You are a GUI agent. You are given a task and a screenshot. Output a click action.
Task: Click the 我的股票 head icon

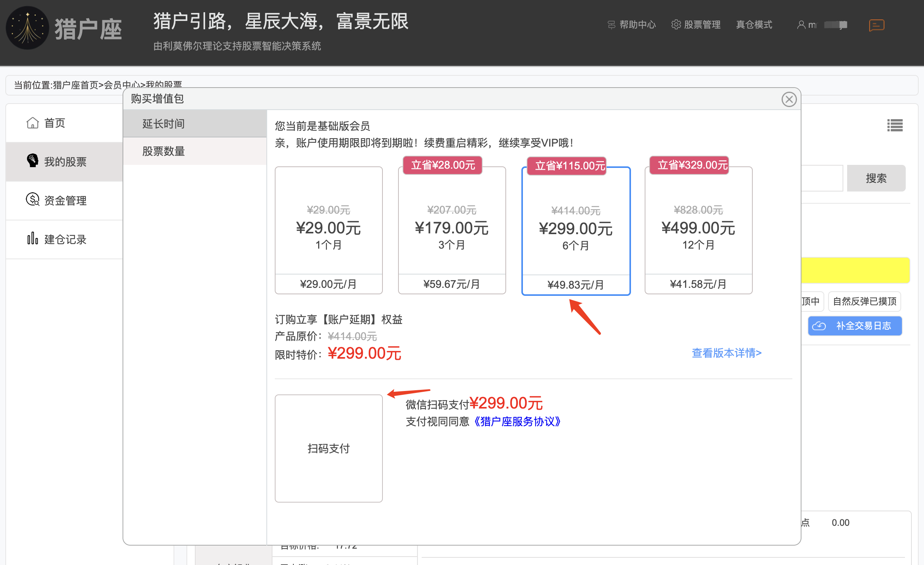(33, 161)
